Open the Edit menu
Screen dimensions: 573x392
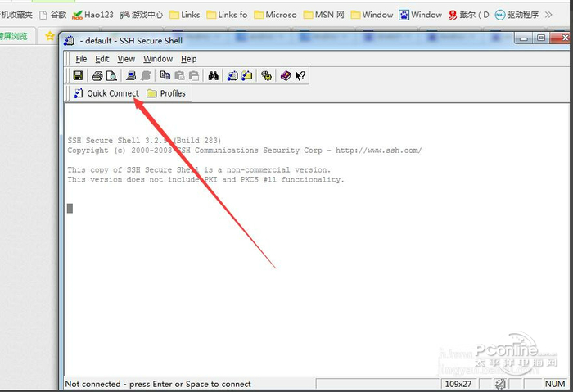[x=102, y=59]
